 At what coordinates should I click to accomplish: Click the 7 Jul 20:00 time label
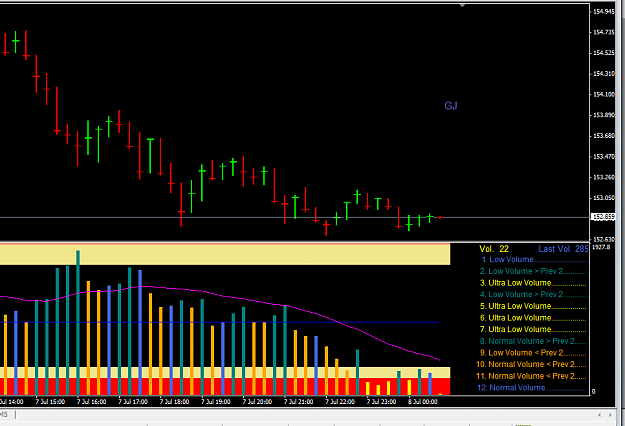pyautogui.click(x=257, y=402)
